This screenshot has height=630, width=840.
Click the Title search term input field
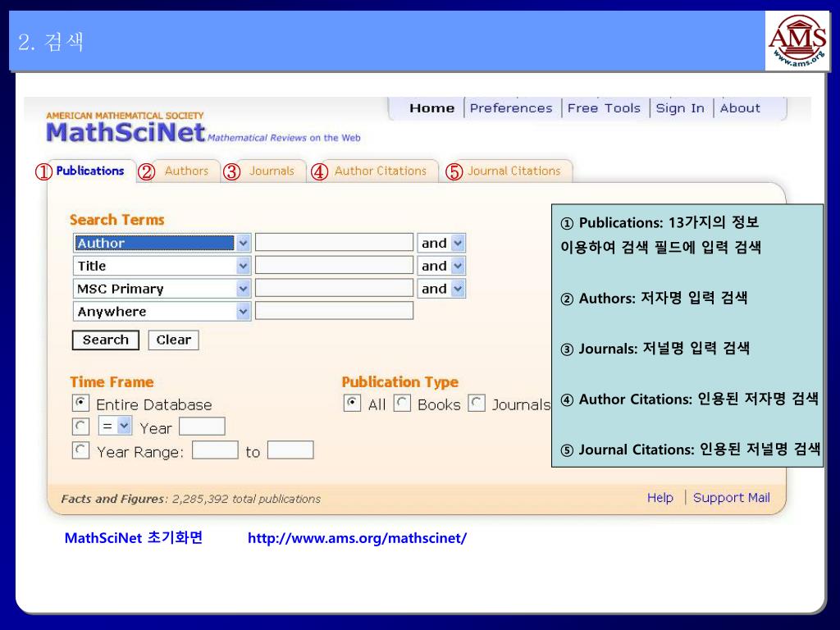click(334, 265)
